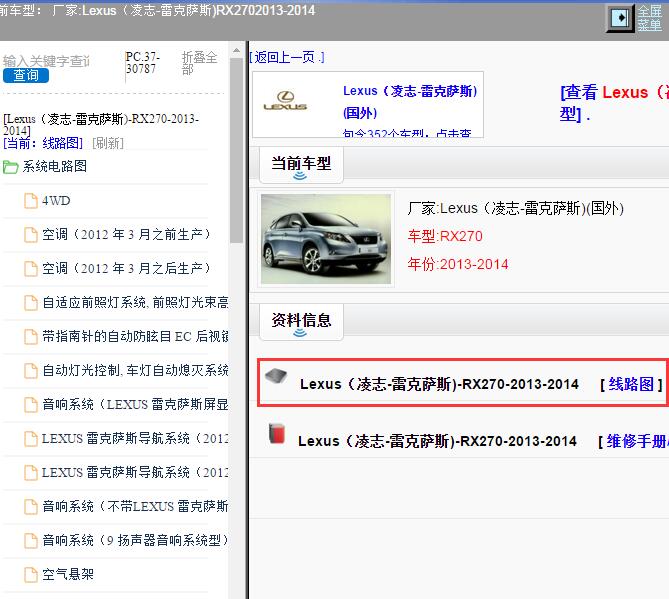Click the Lexus logo image
The image size is (669, 599).
click(285, 101)
